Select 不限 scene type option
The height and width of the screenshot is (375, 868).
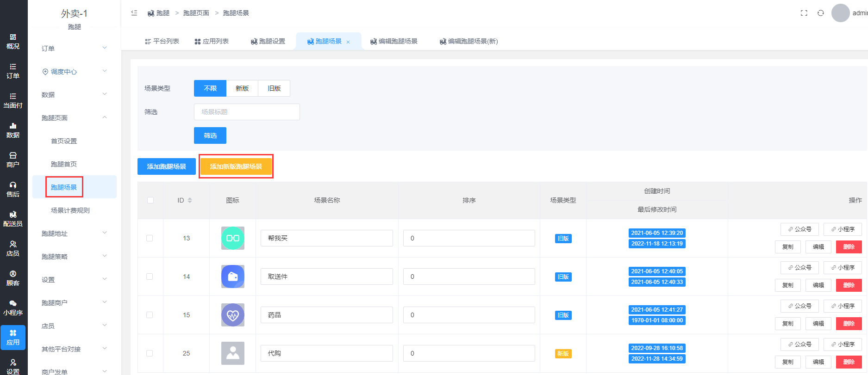(x=210, y=88)
